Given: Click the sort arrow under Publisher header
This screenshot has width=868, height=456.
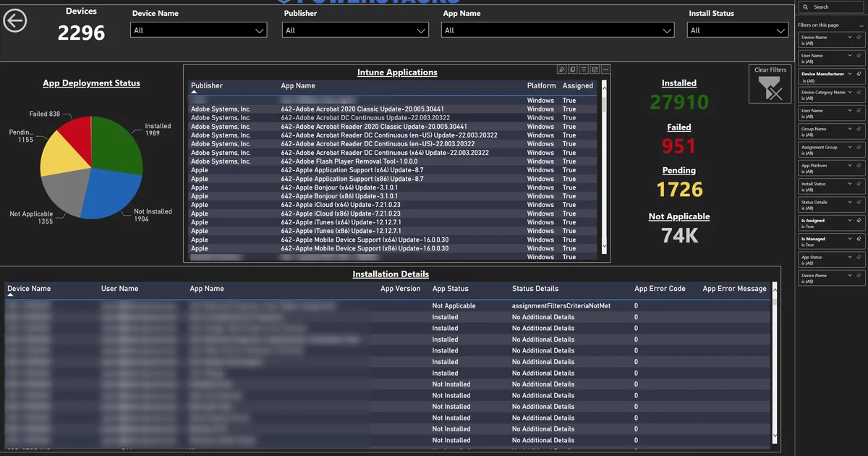Looking at the screenshot, I should [x=194, y=92].
